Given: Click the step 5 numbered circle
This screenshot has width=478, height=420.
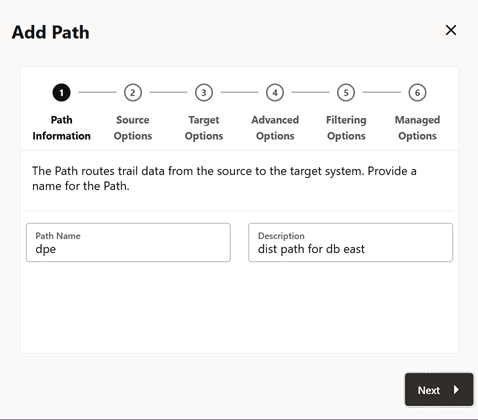Looking at the screenshot, I should tap(346, 92).
